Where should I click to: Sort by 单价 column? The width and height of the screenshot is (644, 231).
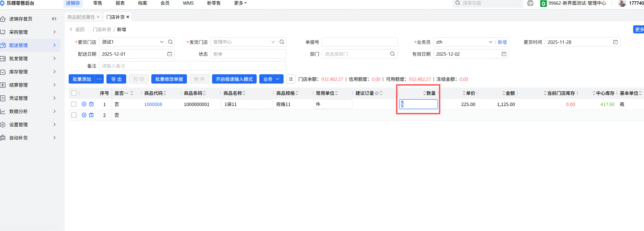pyautogui.click(x=464, y=93)
